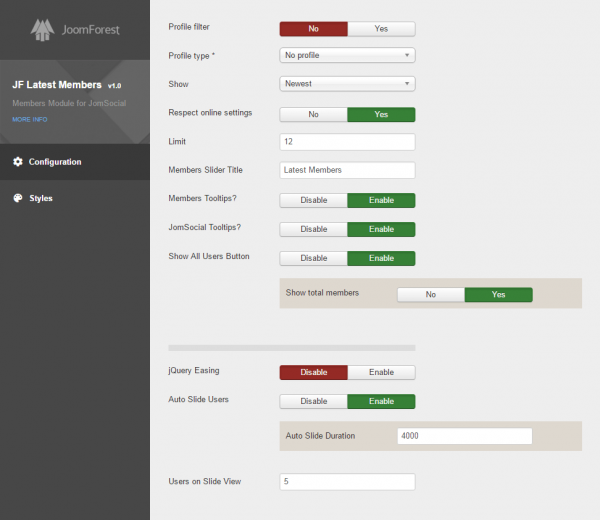Follow the MORE INFO link

pos(30,119)
